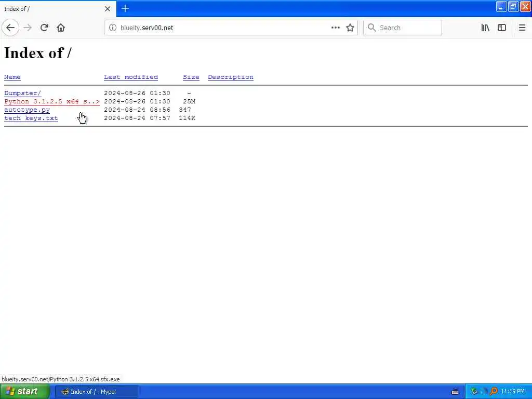
Task: Open a new tab with plus button
Action: [125, 8]
